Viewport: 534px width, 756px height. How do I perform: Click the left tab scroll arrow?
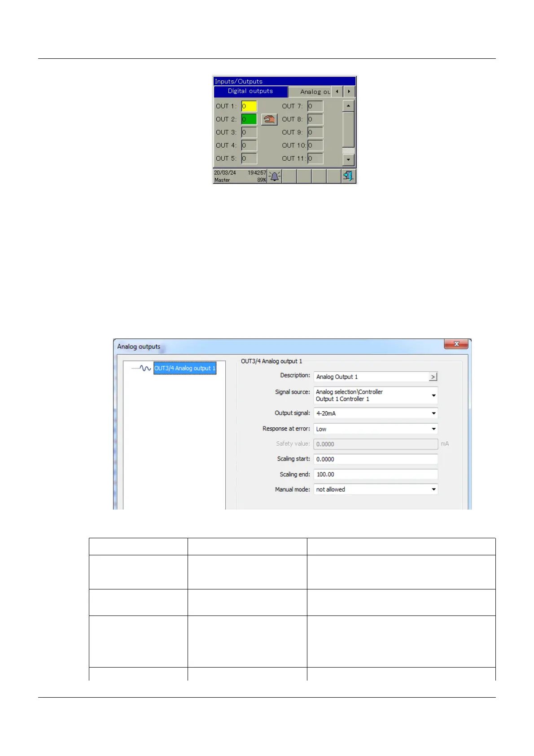(x=337, y=92)
